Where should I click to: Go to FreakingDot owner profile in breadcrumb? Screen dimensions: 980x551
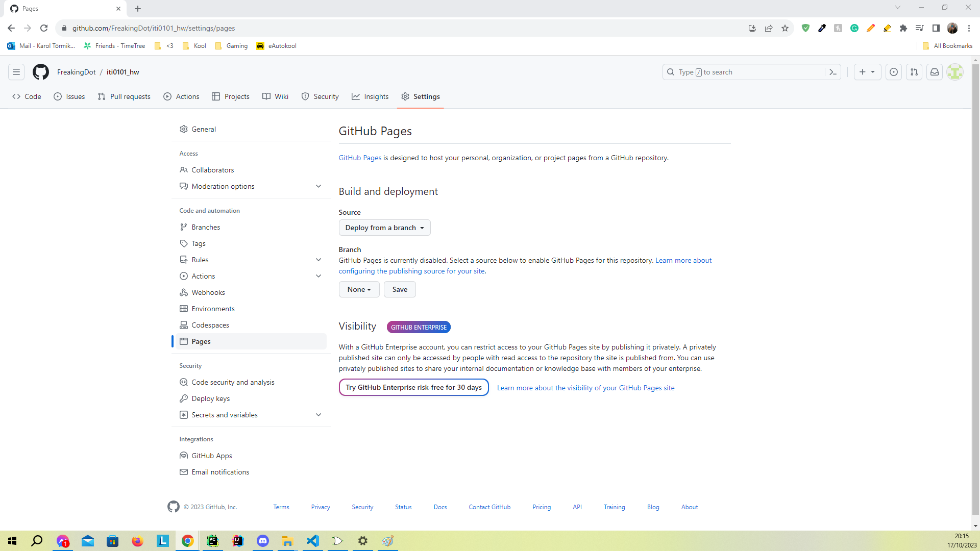point(76,72)
